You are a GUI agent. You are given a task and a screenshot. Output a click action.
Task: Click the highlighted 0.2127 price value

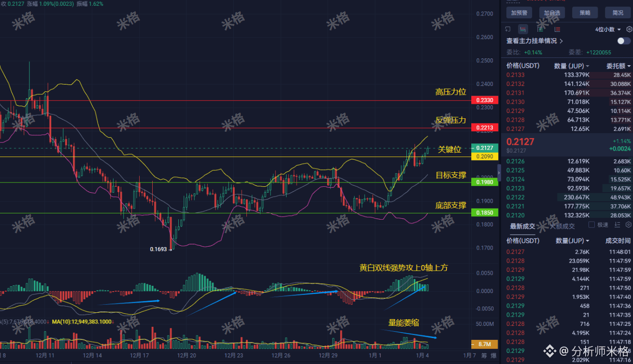[519, 141]
